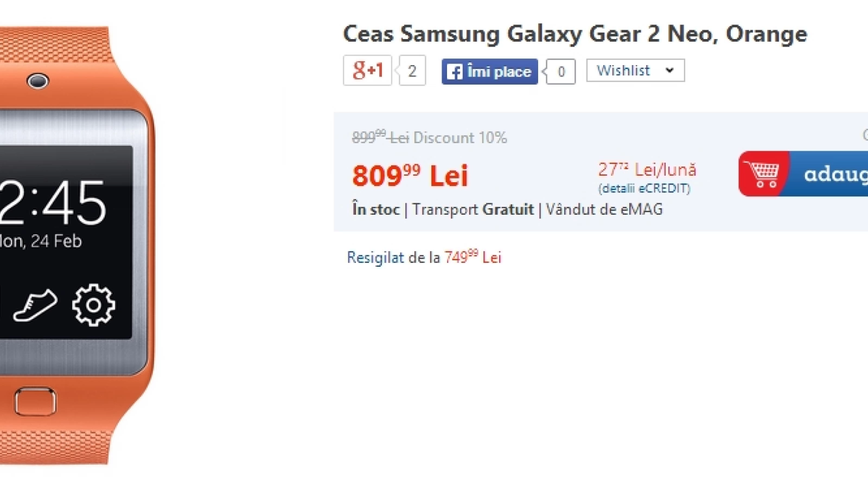The width and height of the screenshot is (868, 488).
Task: Click the Facebook Îmi place like button
Action: 489,72
